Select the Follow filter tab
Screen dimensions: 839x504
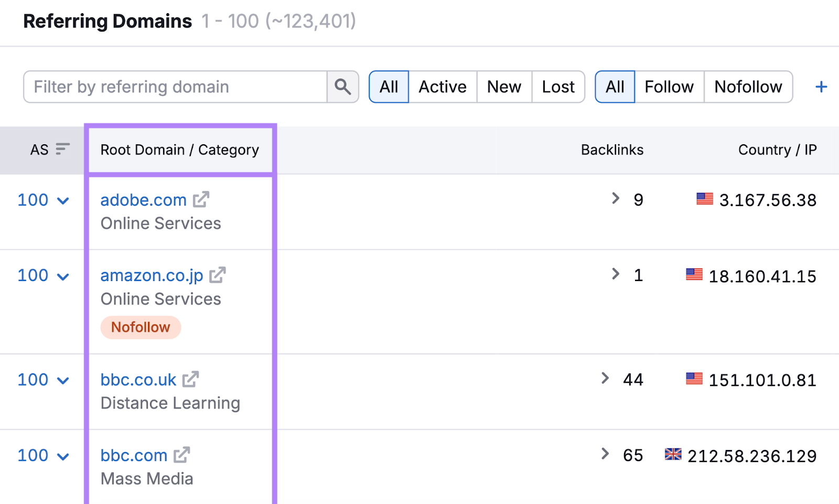(x=669, y=87)
